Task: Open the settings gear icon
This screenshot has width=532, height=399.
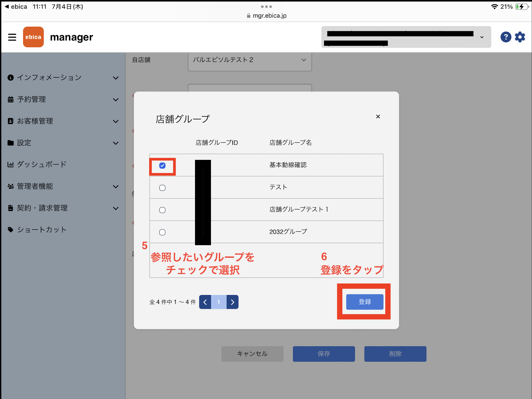Action: (x=520, y=37)
